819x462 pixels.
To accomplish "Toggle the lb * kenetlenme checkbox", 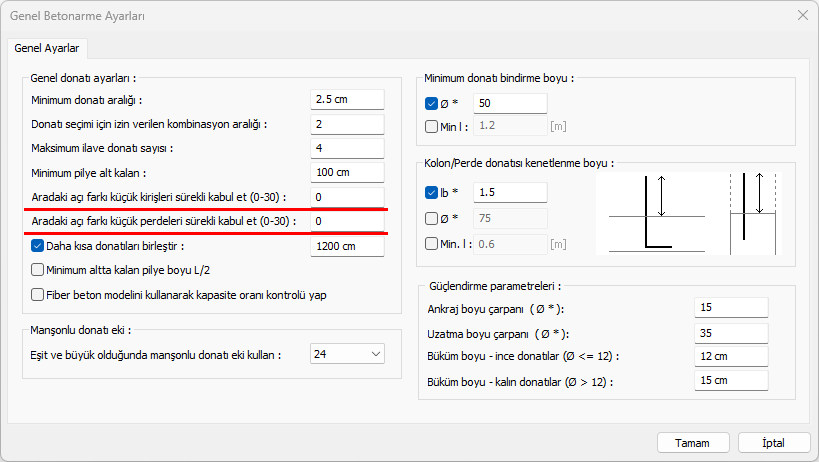I will click(x=431, y=192).
